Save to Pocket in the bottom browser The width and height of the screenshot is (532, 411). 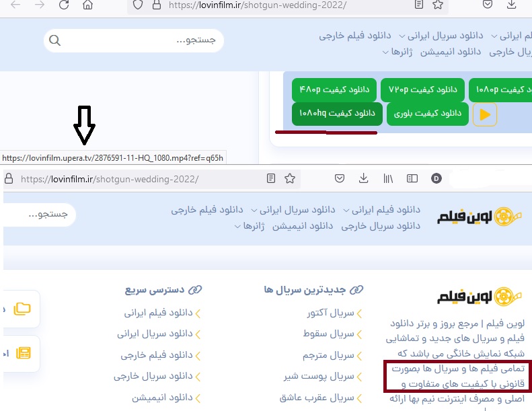coord(340,178)
